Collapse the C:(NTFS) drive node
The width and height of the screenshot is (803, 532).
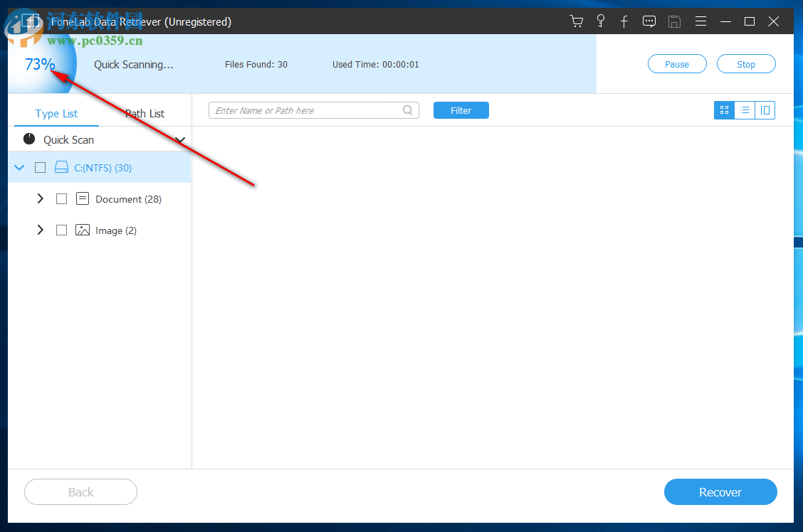(19, 167)
